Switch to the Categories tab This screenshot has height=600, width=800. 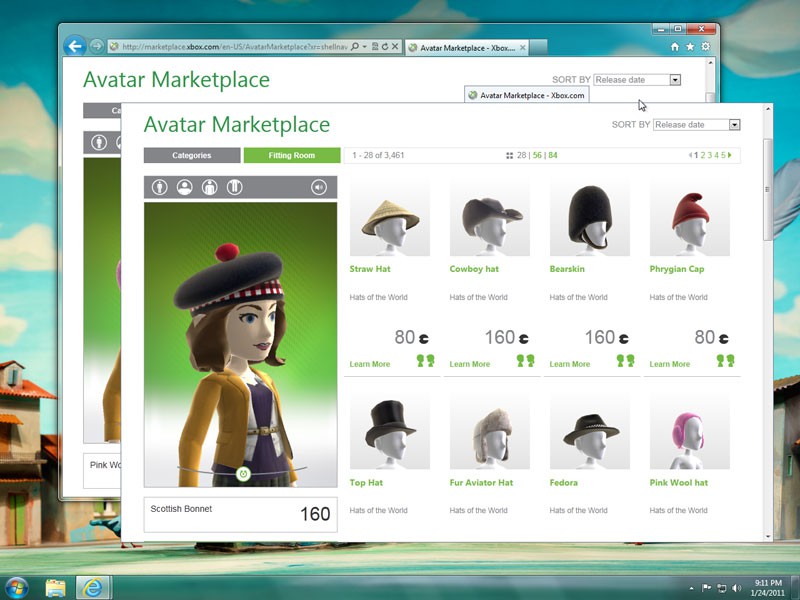[192, 155]
